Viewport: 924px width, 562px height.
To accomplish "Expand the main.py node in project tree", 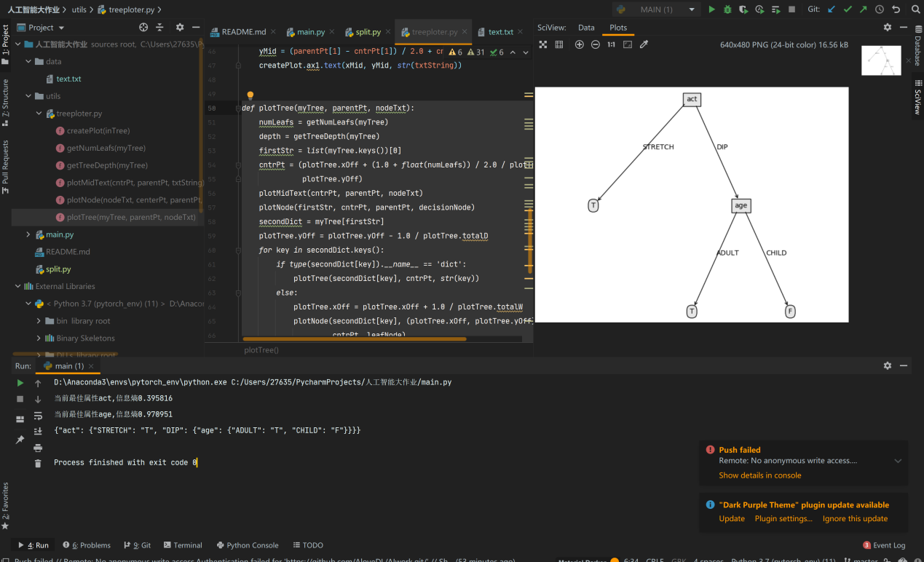I will (x=28, y=234).
